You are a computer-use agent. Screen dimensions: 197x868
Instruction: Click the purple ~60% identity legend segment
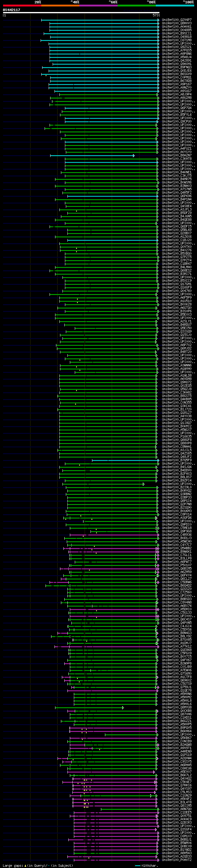point(98,6)
